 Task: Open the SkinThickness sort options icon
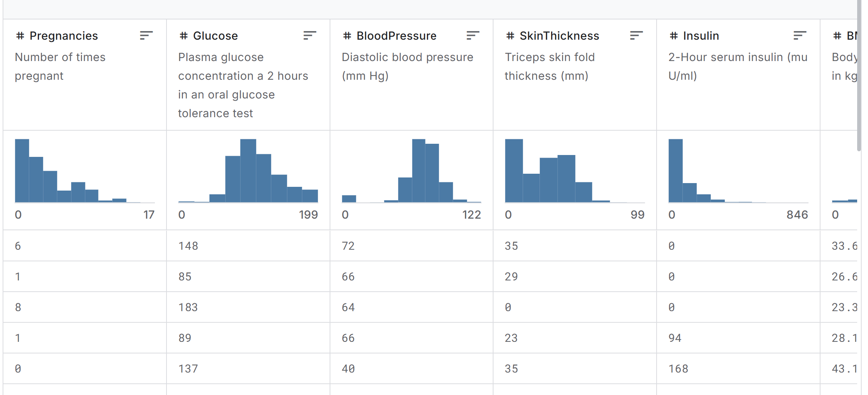pos(636,36)
